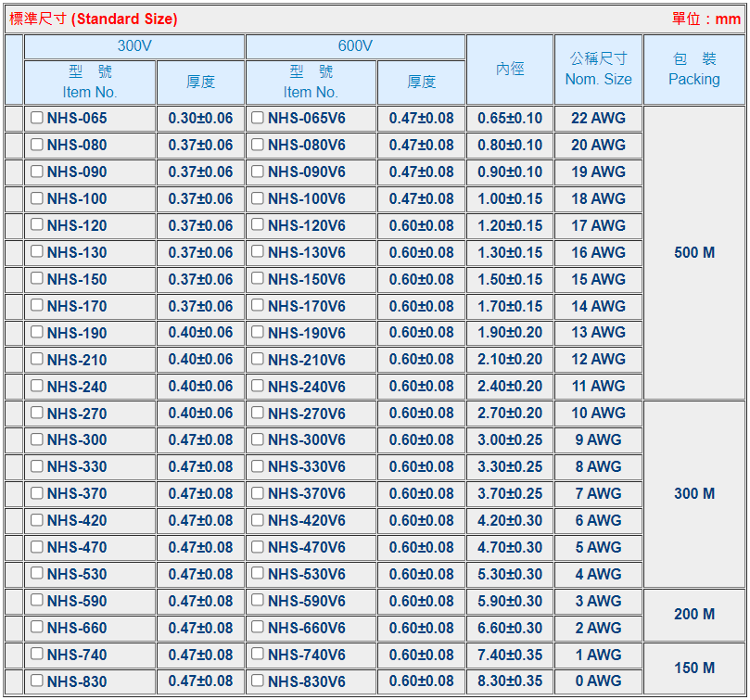The height and width of the screenshot is (700, 750).
Task: Tick the NHS-420V6 checkbox
Action: point(258,520)
